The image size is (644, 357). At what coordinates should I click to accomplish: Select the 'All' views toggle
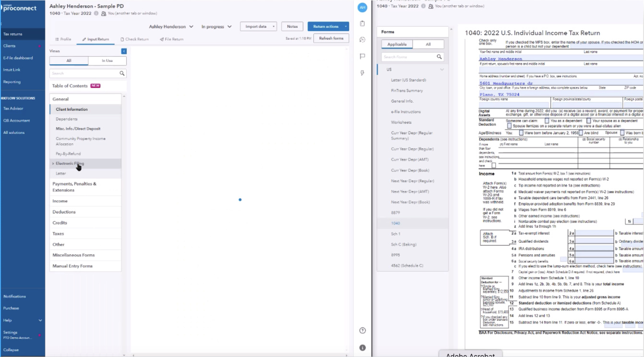(x=69, y=61)
